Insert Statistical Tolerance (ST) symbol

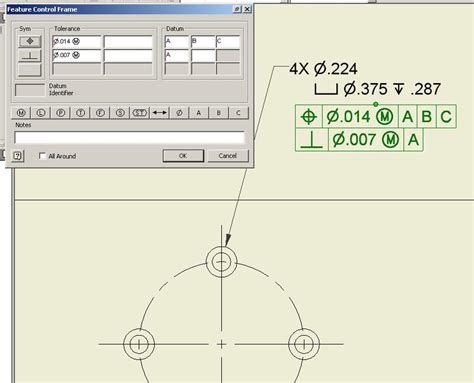tap(140, 113)
